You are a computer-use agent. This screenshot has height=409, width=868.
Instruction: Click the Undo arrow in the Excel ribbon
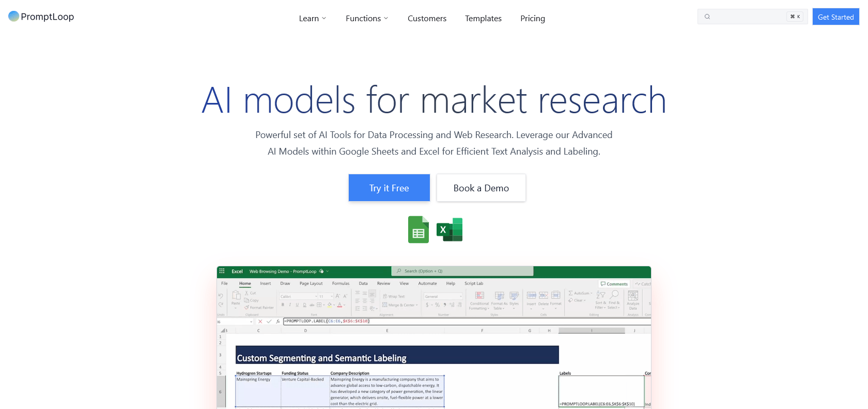click(221, 296)
